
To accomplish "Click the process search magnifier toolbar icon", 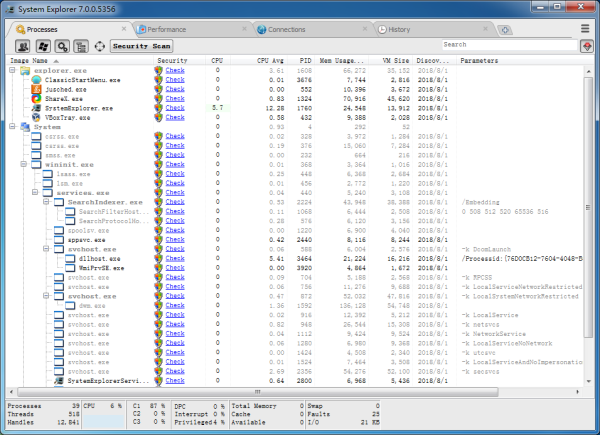I will click(62, 46).
